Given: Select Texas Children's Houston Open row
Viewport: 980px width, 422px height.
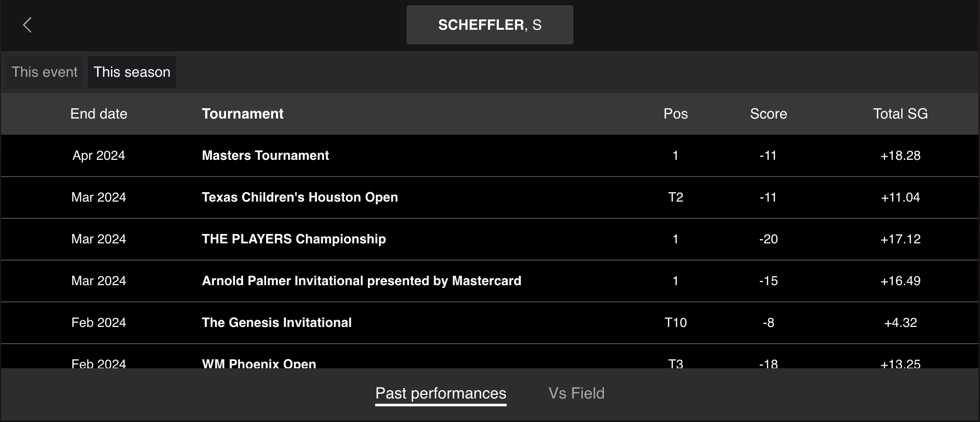Looking at the screenshot, I should pos(300,197).
